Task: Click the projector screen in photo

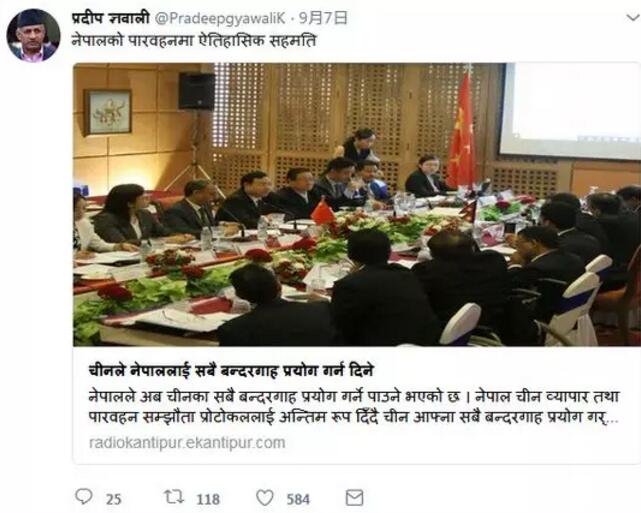Action: [x=570, y=110]
